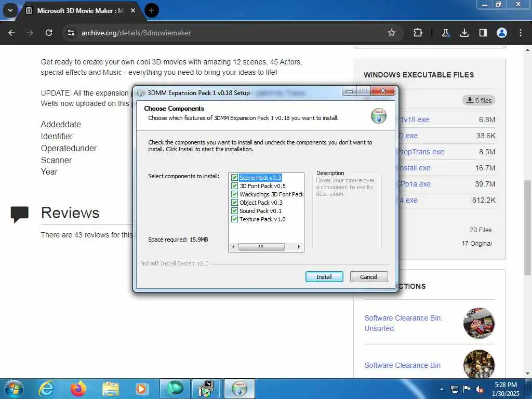The width and height of the screenshot is (532, 399).
Task: Click the 'Space required: 15.9MB' text
Action: (x=178, y=240)
